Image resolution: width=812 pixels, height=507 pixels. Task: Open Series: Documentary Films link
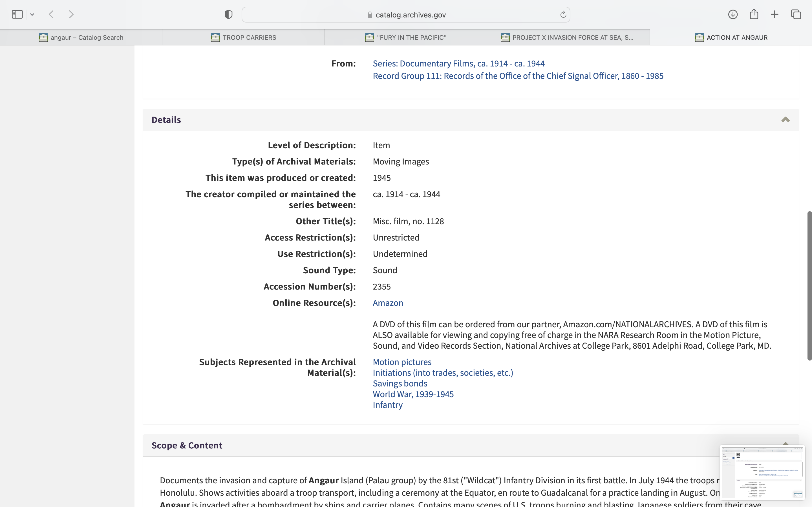[x=458, y=63]
